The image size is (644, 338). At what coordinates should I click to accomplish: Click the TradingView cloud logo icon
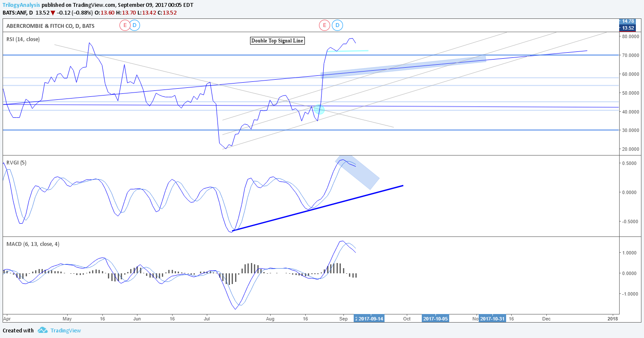pos(42,330)
